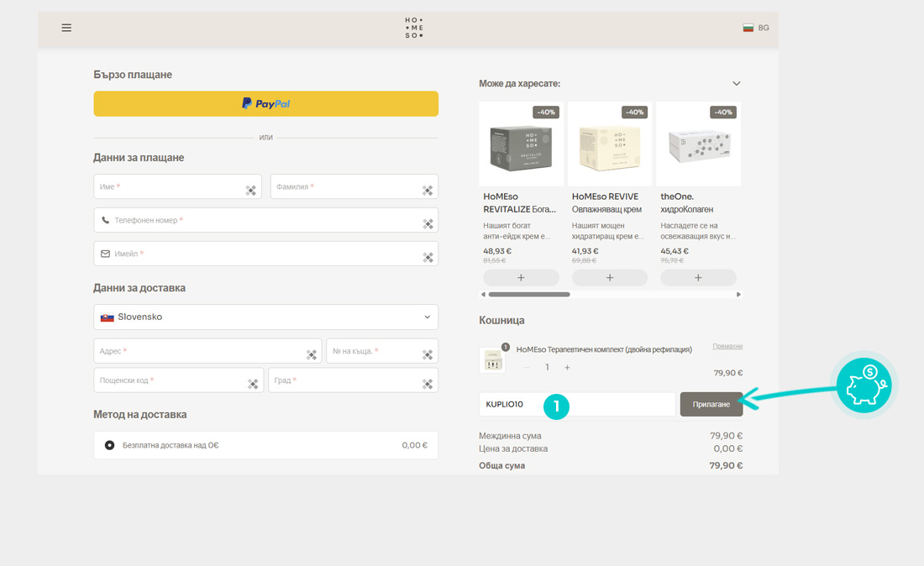Apply the code with the Прилагане button

(x=711, y=405)
